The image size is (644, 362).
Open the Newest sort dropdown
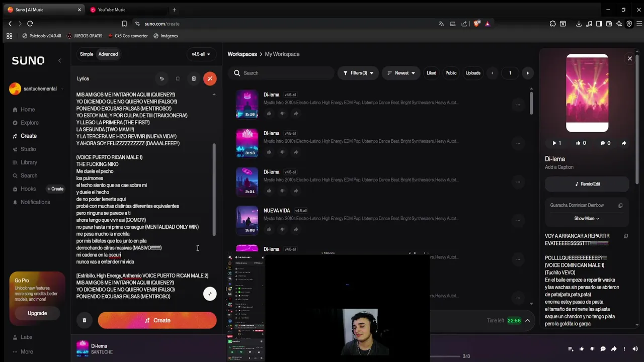401,73
